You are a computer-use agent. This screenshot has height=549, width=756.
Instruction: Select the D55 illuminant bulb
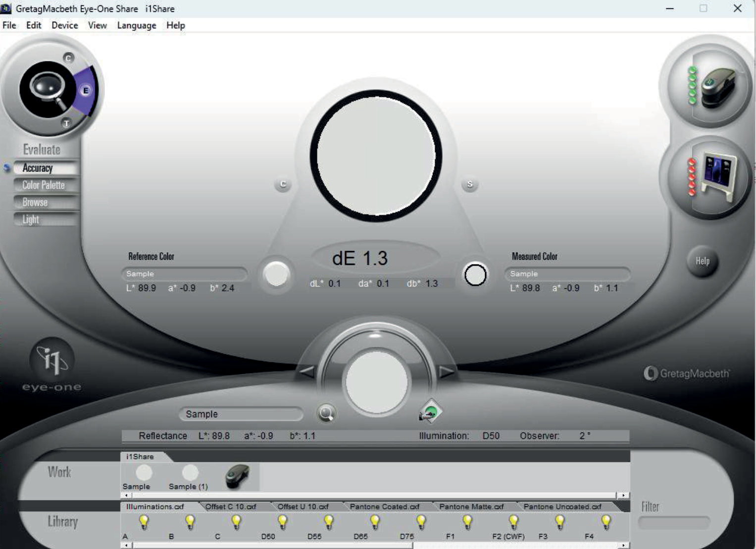coord(329,522)
